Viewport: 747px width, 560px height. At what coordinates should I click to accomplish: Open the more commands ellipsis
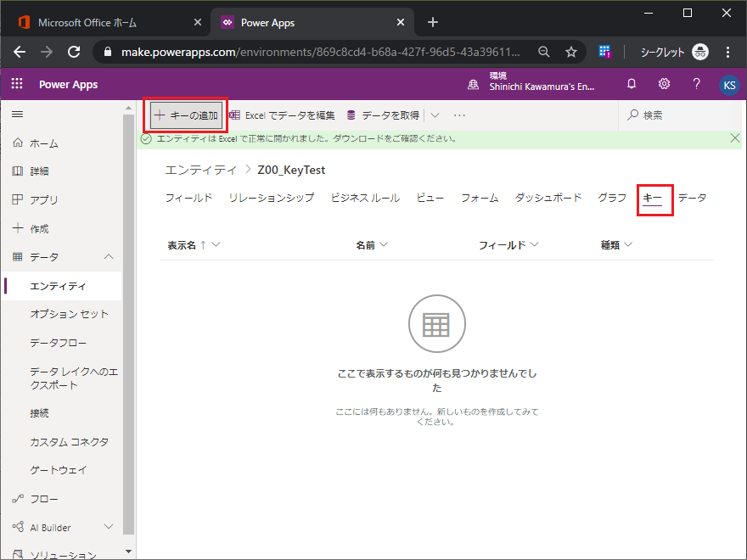click(x=459, y=115)
